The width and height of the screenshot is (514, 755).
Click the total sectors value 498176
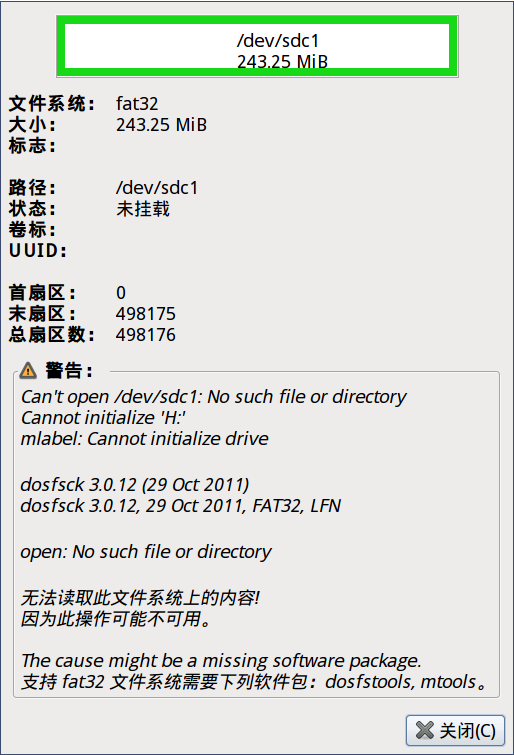[146, 335]
